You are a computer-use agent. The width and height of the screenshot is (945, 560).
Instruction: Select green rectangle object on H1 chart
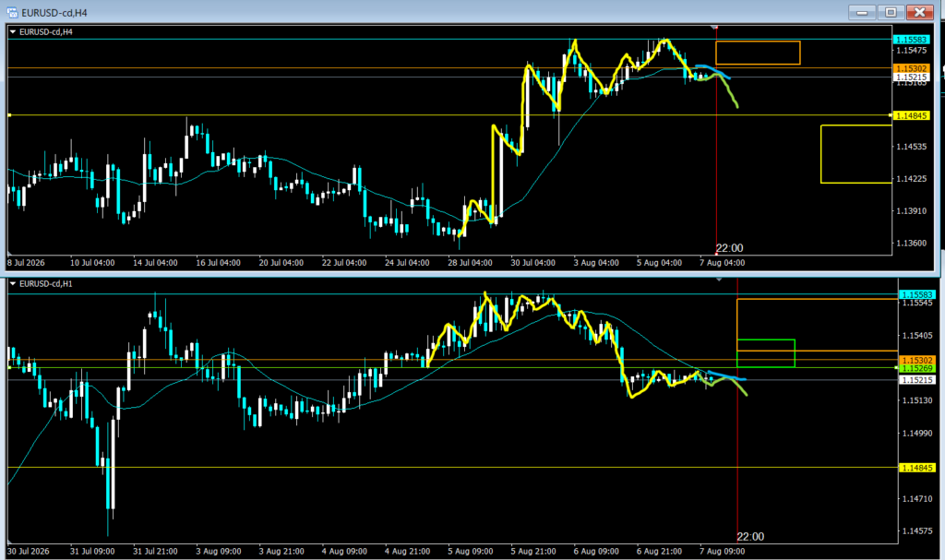(x=765, y=353)
